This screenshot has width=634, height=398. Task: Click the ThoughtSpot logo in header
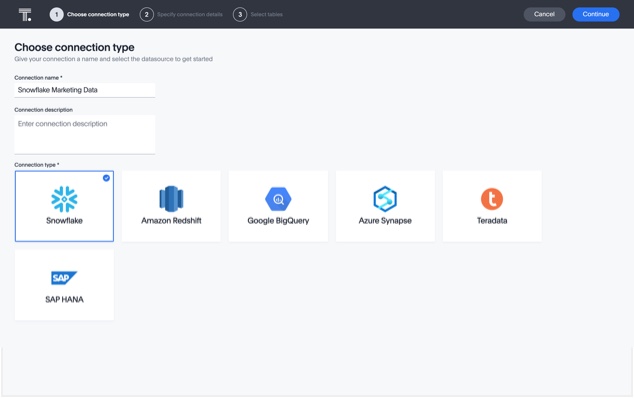pyautogui.click(x=25, y=15)
